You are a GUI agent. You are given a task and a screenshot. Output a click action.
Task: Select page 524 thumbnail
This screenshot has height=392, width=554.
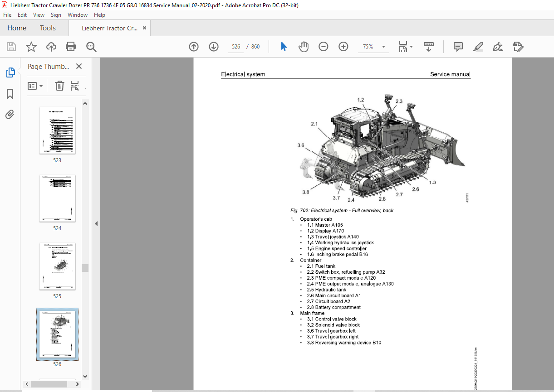click(x=57, y=198)
